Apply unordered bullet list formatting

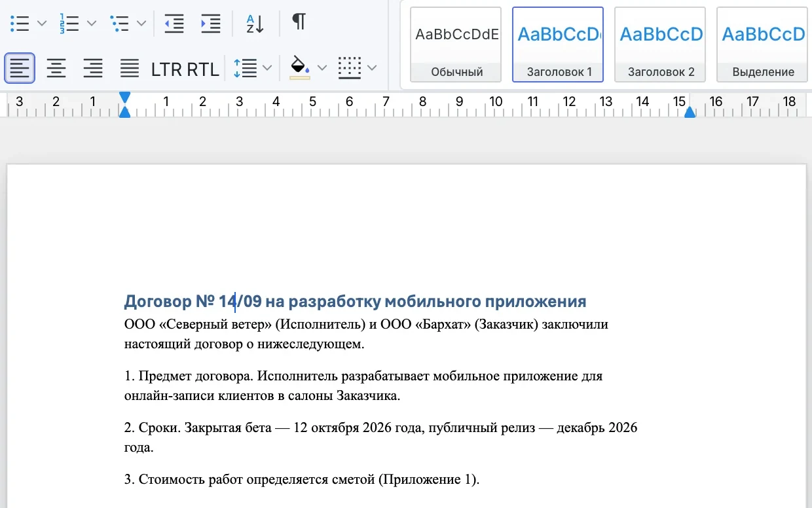20,24
